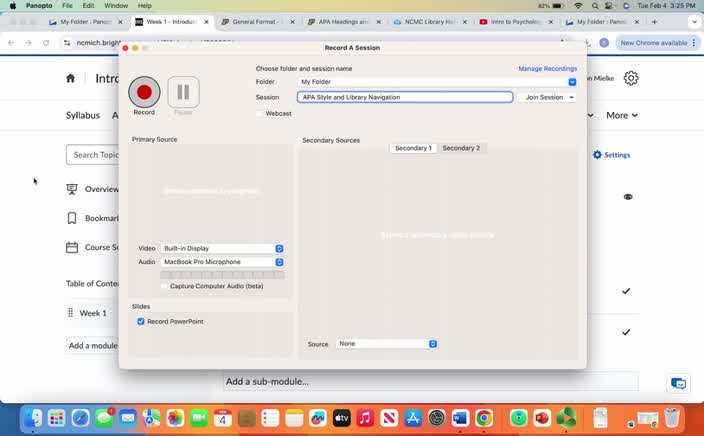Image resolution: width=704 pixels, height=436 pixels.
Task: Open Messages app in the dock
Action: click(x=104, y=418)
